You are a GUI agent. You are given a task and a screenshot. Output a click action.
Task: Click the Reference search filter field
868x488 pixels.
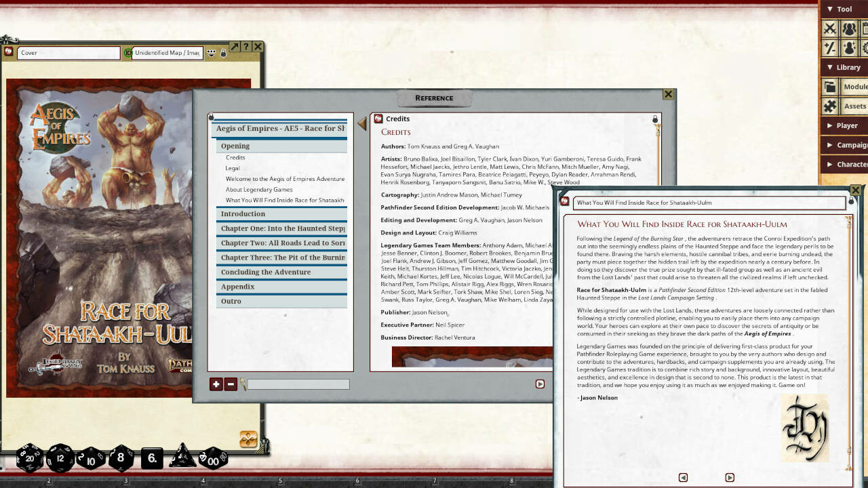pyautogui.click(x=298, y=384)
